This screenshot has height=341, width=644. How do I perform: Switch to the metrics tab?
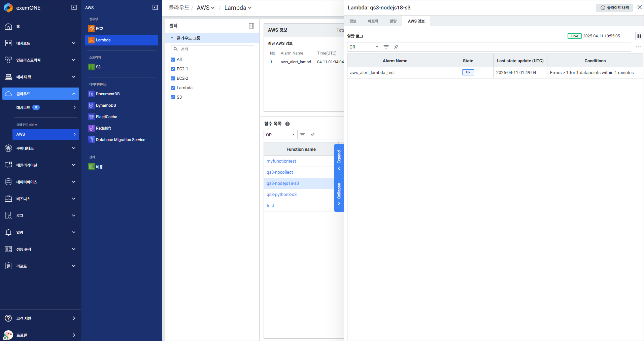pos(373,21)
